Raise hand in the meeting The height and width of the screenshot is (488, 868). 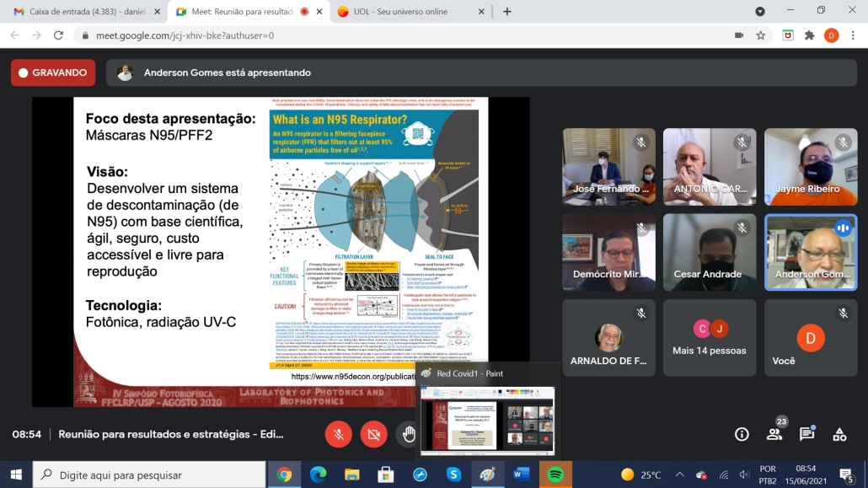[x=409, y=434]
